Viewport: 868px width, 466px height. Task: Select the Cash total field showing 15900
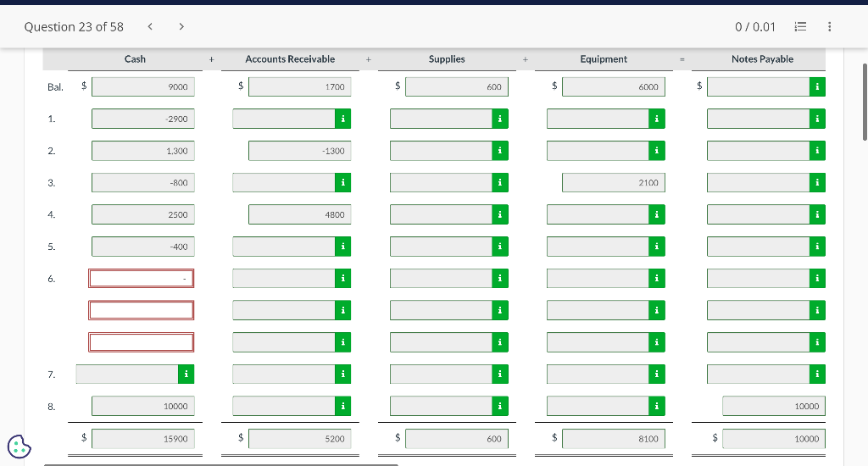pos(142,439)
